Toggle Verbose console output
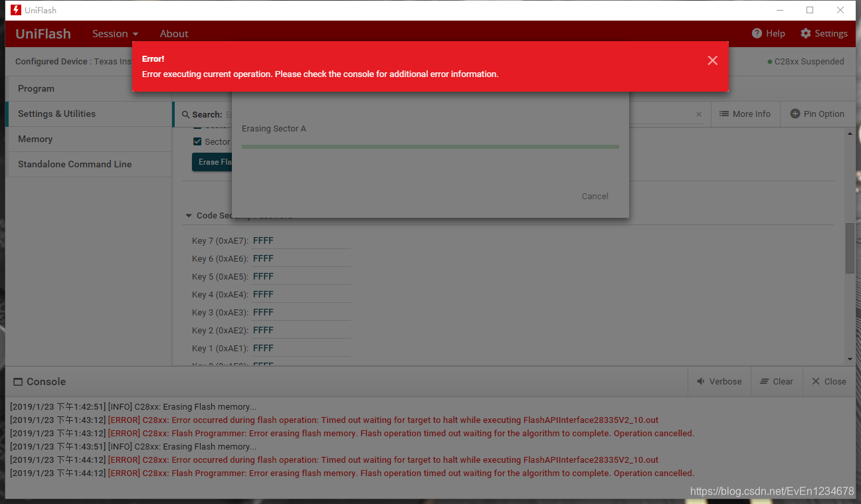 point(719,381)
